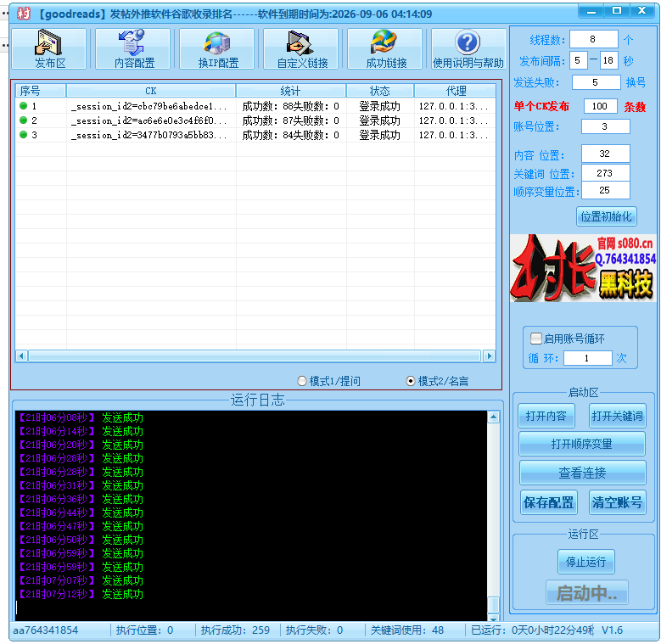This screenshot has width=661, height=644.
Task: Minimize the goodreads software window
Action: (x=591, y=11)
